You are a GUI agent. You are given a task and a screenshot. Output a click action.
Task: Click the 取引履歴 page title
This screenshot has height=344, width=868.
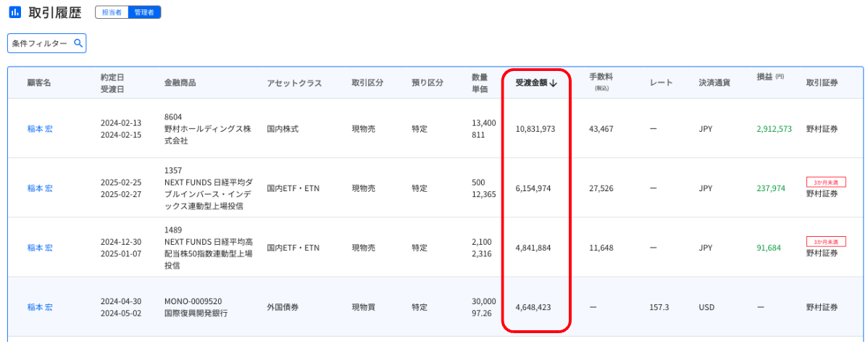coord(54,12)
